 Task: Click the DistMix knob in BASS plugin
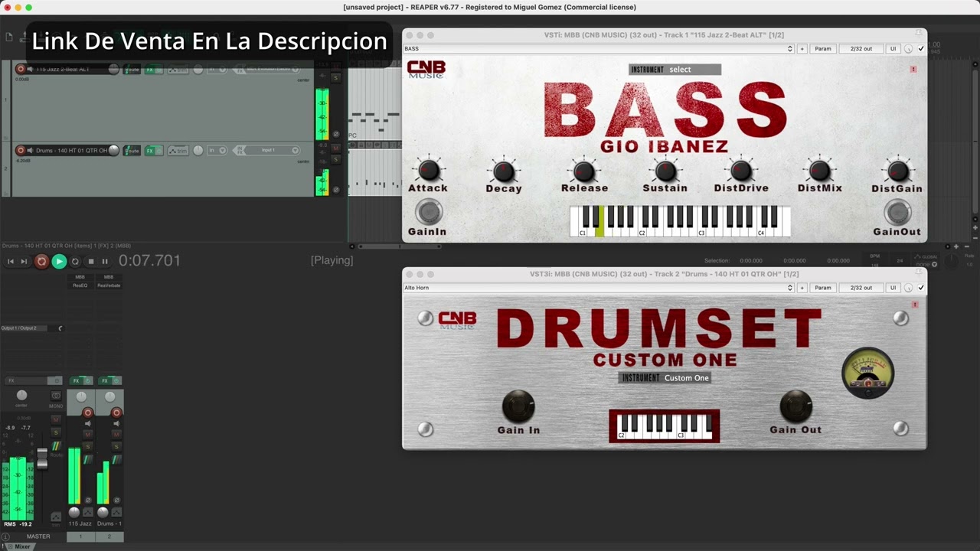tap(819, 170)
